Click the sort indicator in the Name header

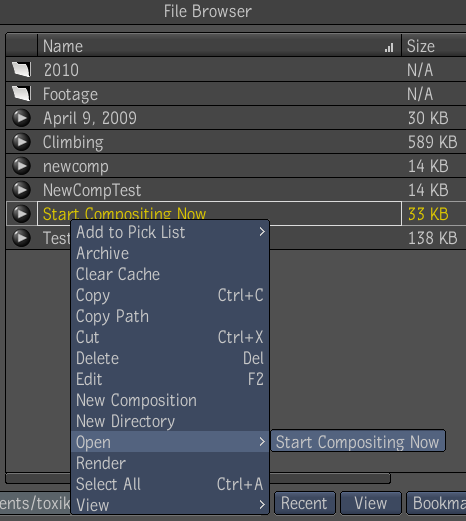(389, 47)
